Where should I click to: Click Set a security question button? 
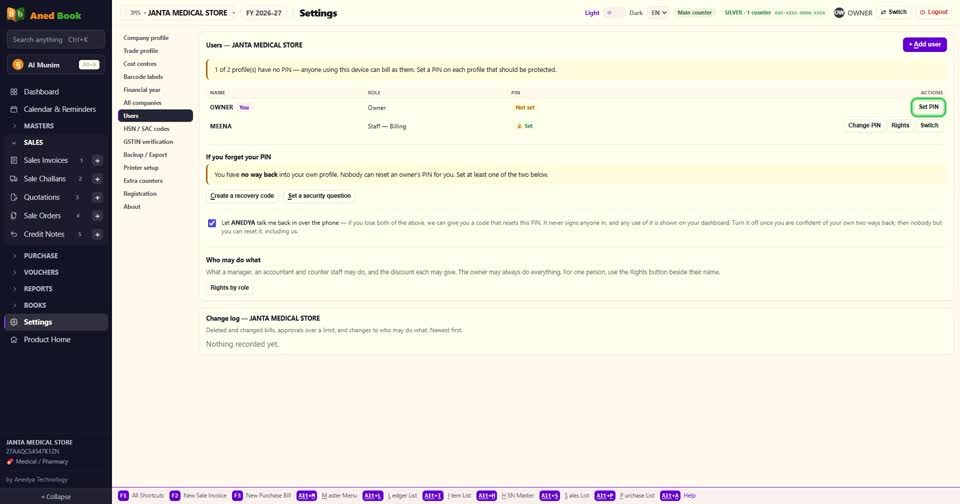point(319,196)
